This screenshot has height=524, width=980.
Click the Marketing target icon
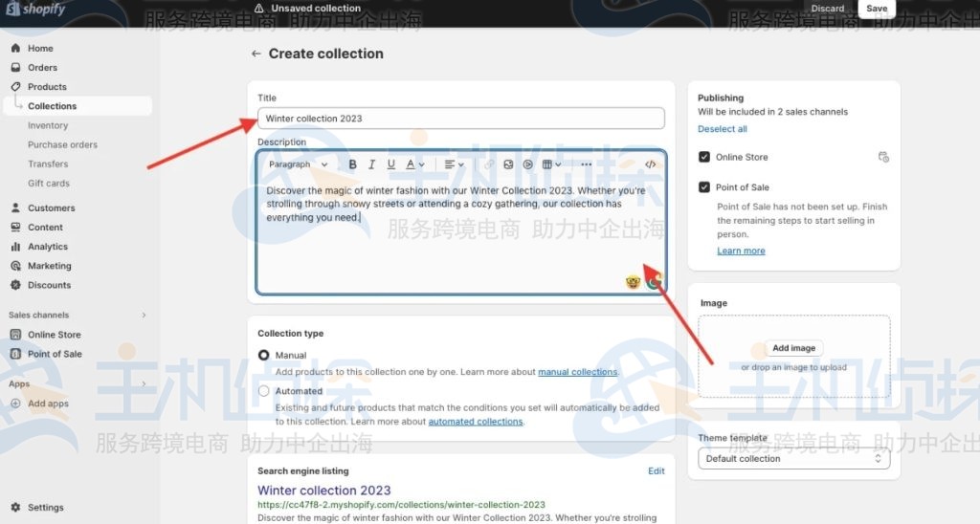[x=15, y=266]
